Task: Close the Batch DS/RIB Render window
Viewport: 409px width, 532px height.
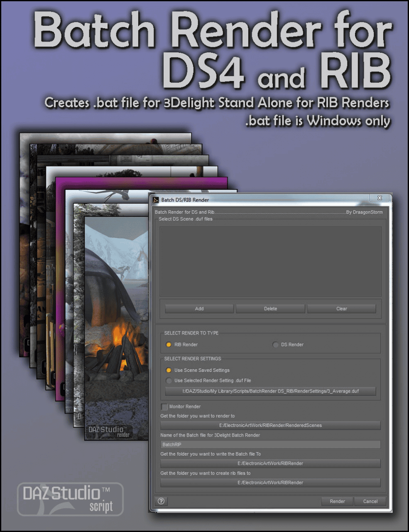Action: tap(380, 198)
